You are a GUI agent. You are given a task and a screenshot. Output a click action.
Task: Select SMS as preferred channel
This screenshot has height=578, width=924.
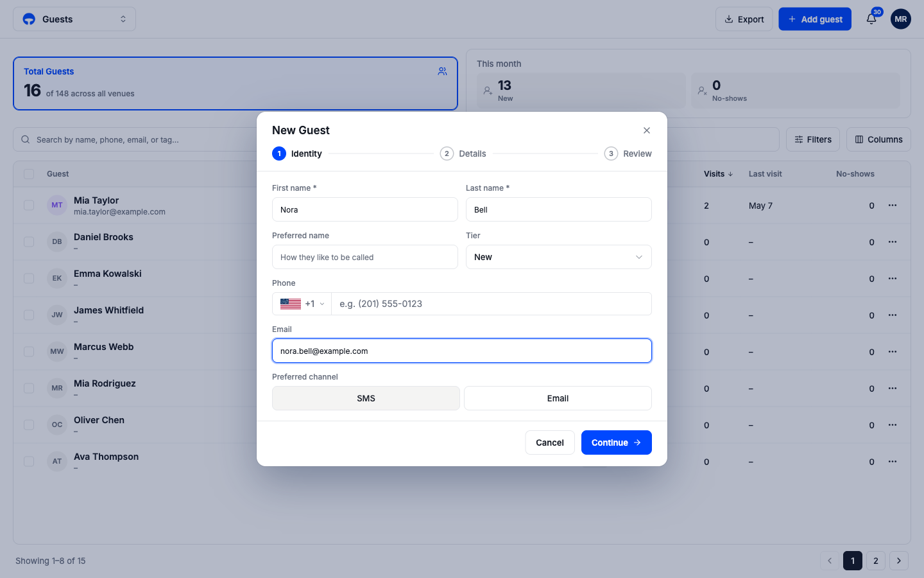[366, 398]
